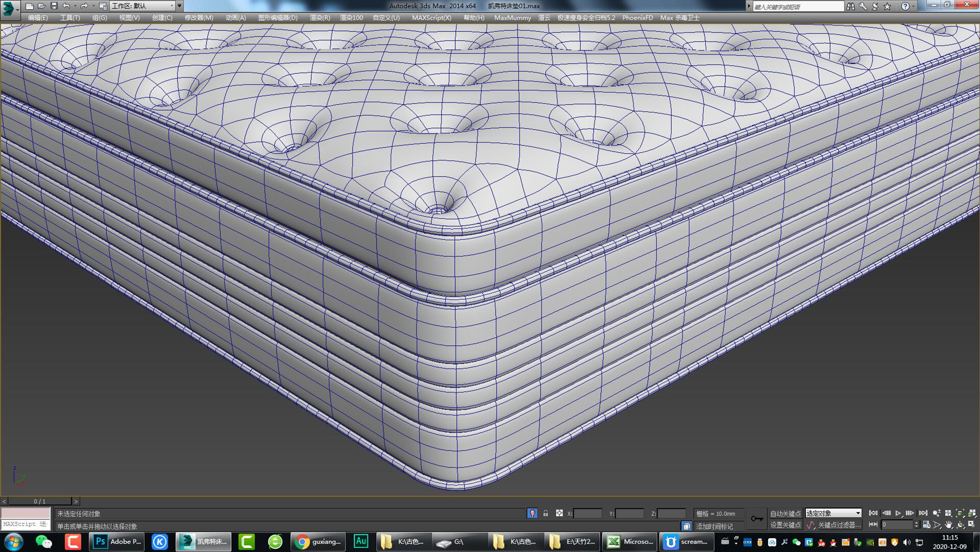The height and width of the screenshot is (552, 980).
Task: Open the help question mark dropdown arrow
Action: tap(914, 6)
